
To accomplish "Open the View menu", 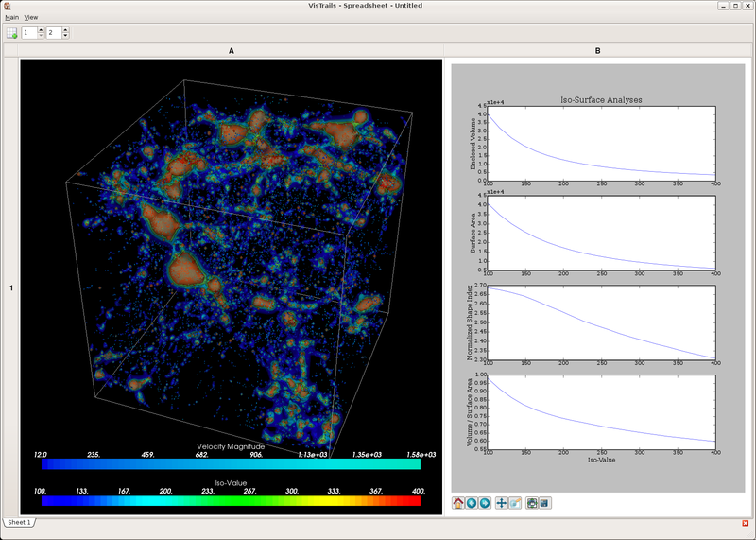I will (31, 17).
